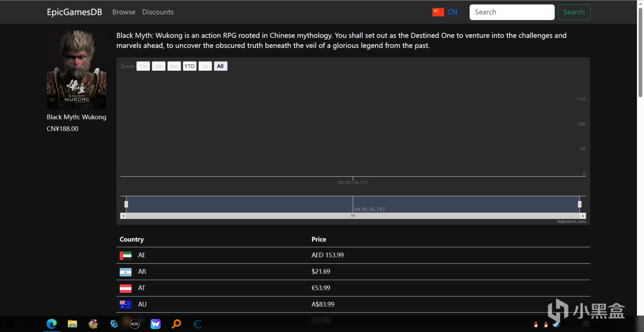The height and width of the screenshot is (332, 644).
Task: Open the blue gear app on taskbar
Action: [x=114, y=324]
